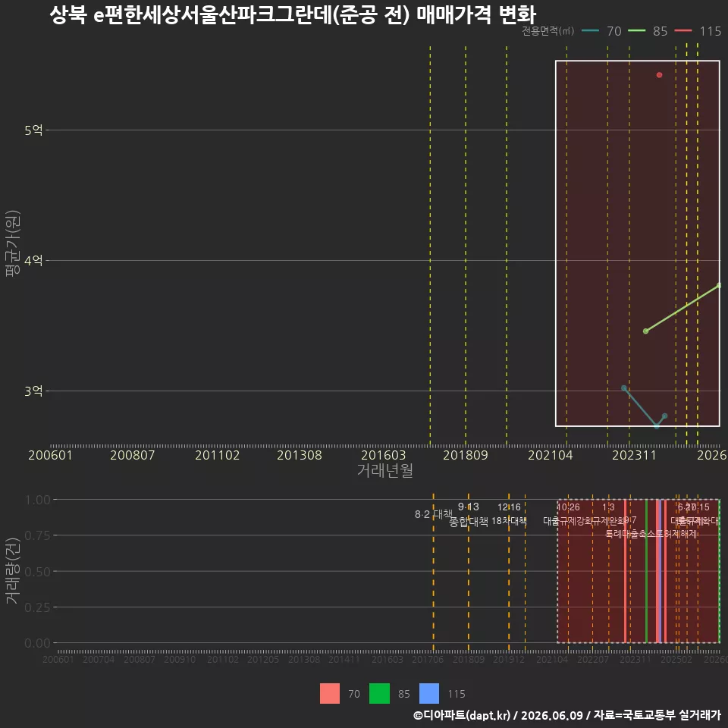
Task: Click the '9·13 종합대책' policy annotation
Action: (469, 514)
